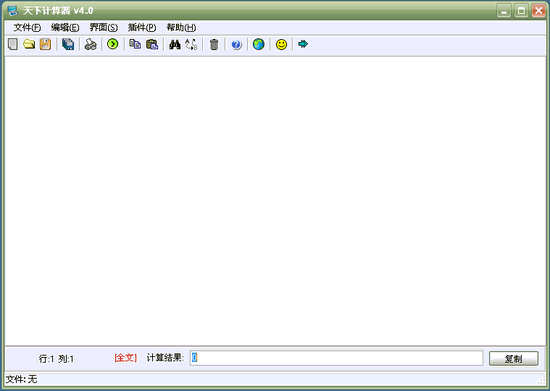Maximize the 天下计算器 window
550x391 pixels.
point(521,11)
